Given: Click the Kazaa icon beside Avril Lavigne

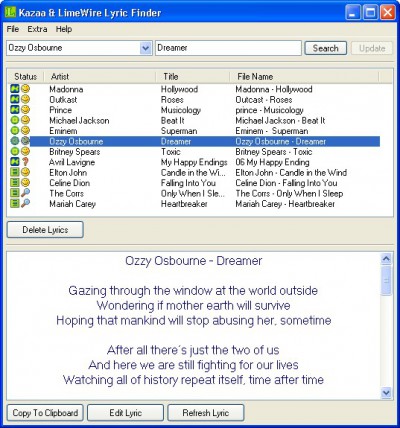Looking at the screenshot, I should click(x=15, y=162).
